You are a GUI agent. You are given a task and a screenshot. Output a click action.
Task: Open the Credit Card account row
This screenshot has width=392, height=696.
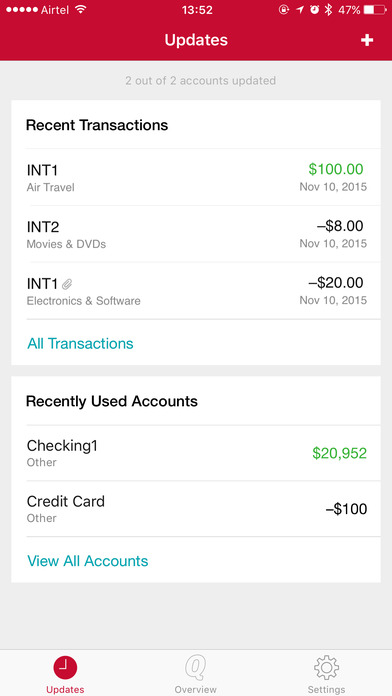click(196, 509)
